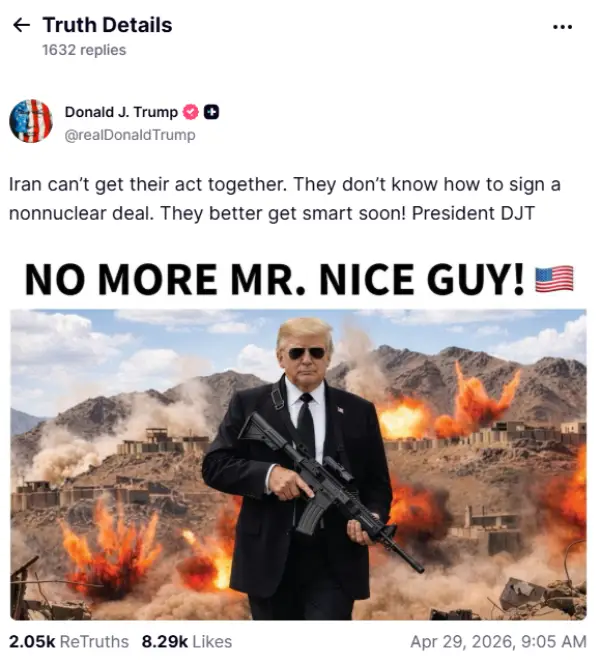
Task: Click the American flag emoji in the headline
Action: [x=554, y=279]
